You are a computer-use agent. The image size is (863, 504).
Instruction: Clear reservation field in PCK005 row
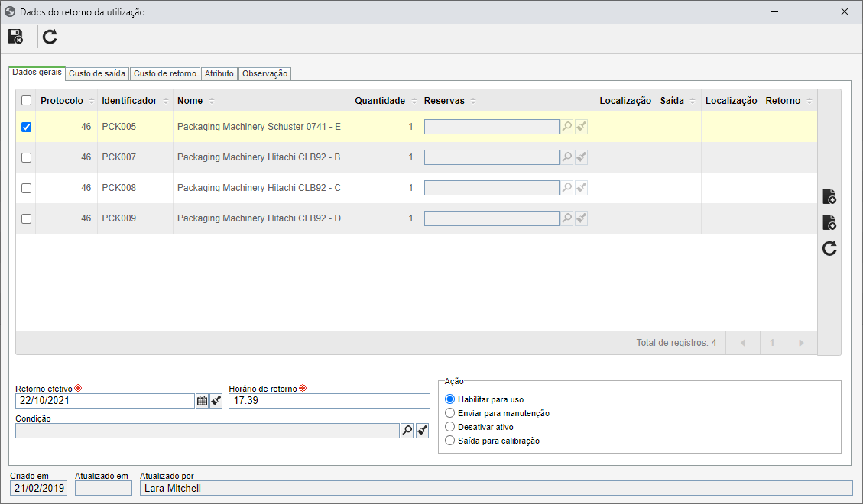[581, 127]
